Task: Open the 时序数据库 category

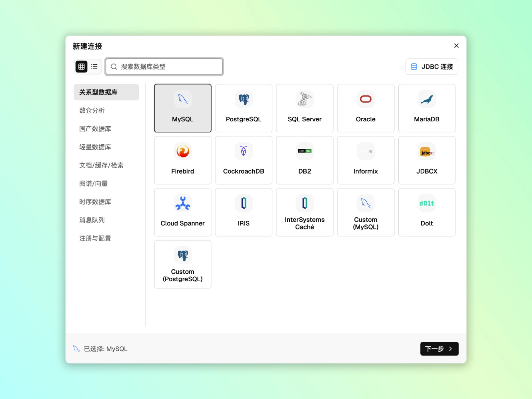Action: [x=106, y=202]
